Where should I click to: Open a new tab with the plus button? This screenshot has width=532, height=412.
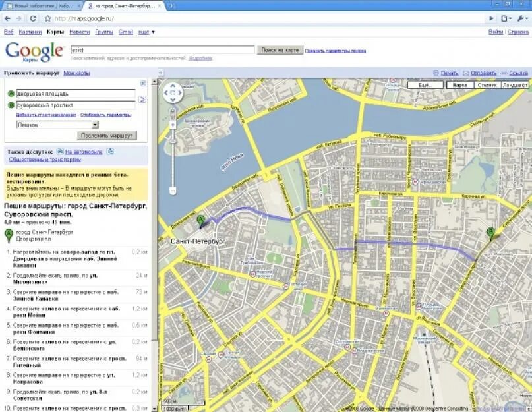tap(171, 6)
